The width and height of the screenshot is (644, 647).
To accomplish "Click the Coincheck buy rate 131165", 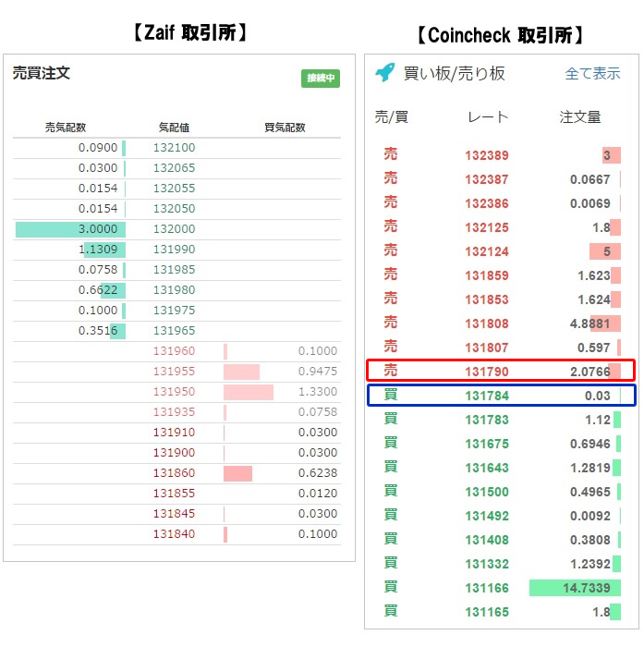I will pyautogui.click(x=487, y=612).
